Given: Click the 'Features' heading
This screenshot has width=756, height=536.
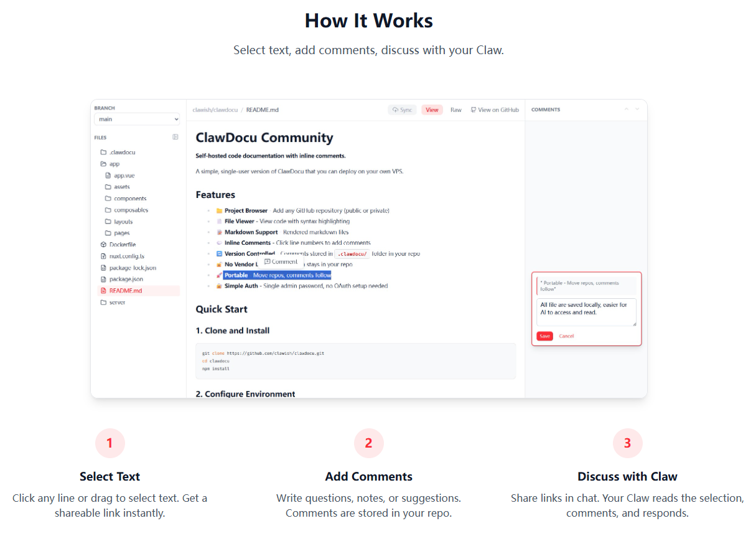Looking at the screenshot, I should pos(215,195).
